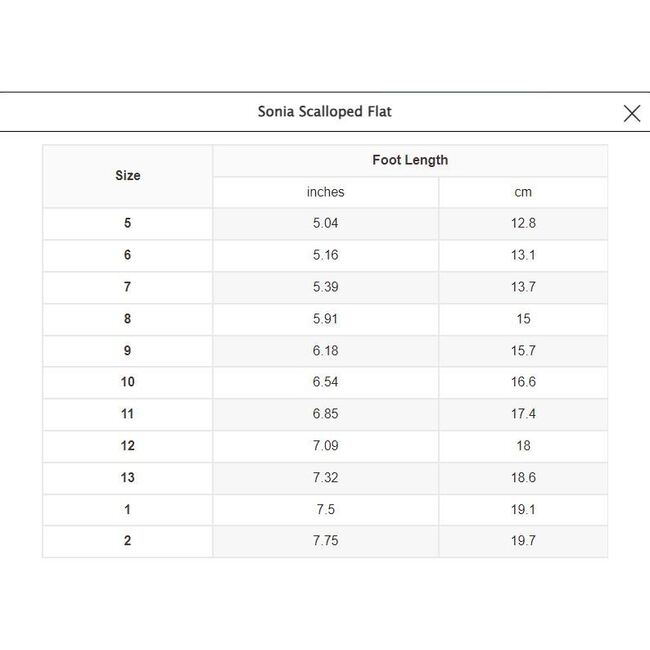This screenshot has height=650, width=650.
Task: Click the size 8 row label
Action: [128, 319]
